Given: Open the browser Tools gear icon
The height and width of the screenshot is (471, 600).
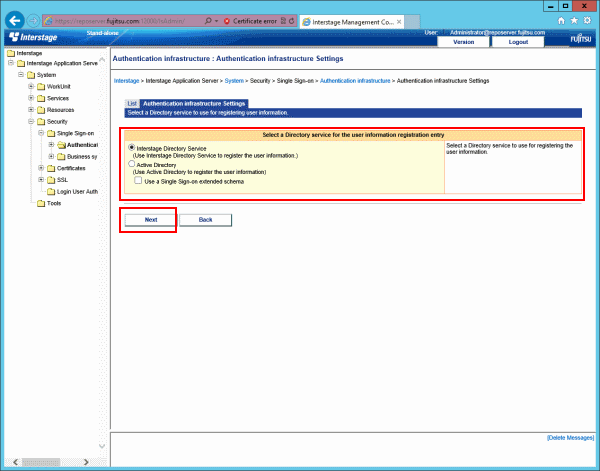Looking at the screenshot, I should pos(587,21).
